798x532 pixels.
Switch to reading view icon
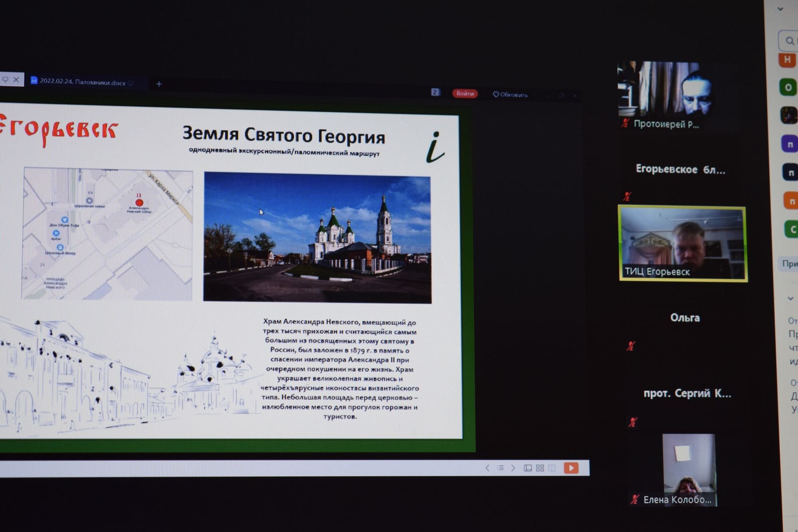[552, 468]
